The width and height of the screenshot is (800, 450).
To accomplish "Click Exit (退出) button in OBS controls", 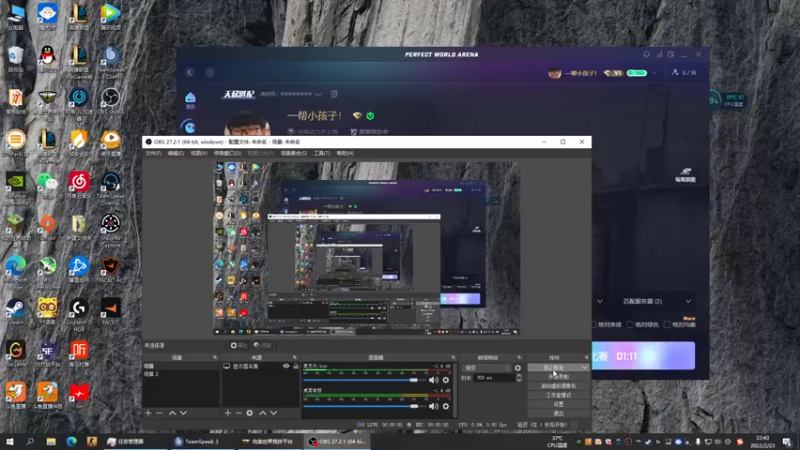I will (559, 413).
